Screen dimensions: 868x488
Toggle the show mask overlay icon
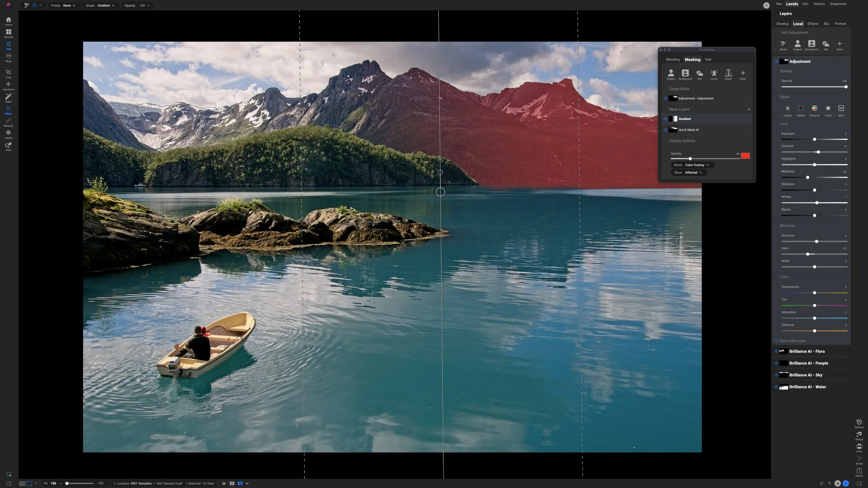pyautogui.click(x=240, y=483)
